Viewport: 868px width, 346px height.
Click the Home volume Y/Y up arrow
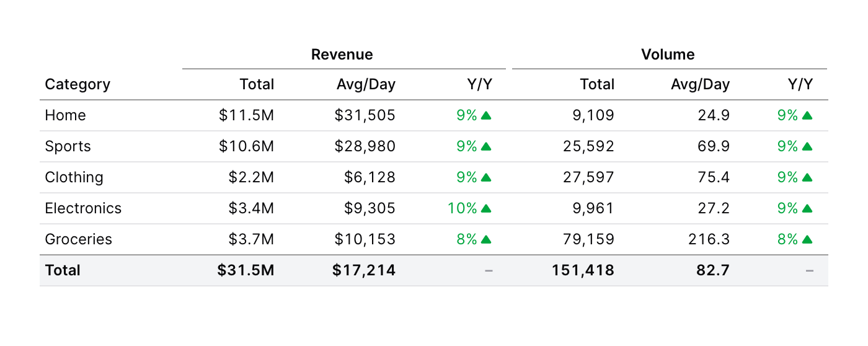pos(807,115)
